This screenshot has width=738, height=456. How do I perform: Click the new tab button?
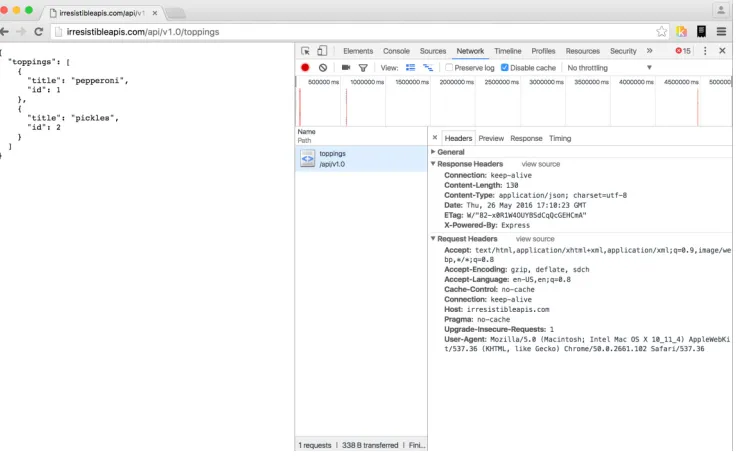(175, 13)
